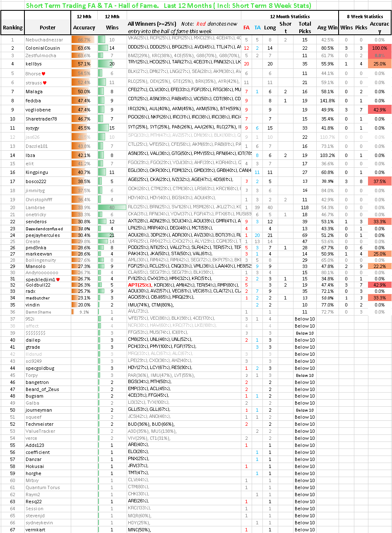Select the Ranking column header

[x=12, y=28]
